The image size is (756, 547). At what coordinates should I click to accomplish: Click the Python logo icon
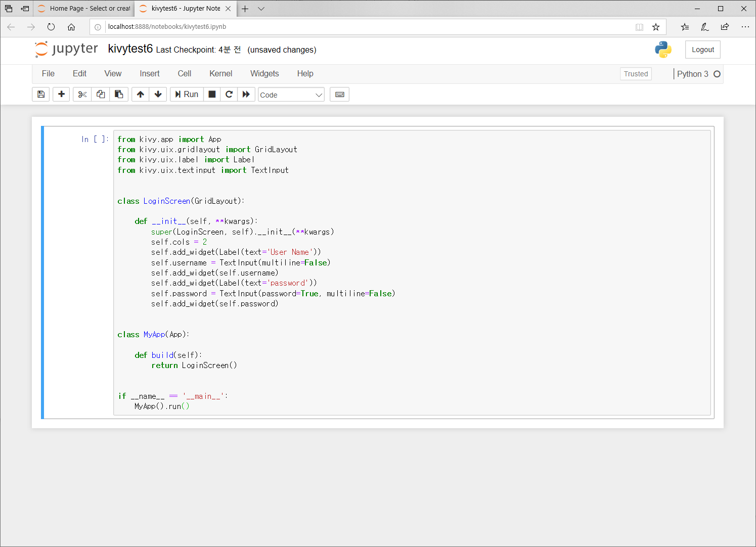(663, 50)
